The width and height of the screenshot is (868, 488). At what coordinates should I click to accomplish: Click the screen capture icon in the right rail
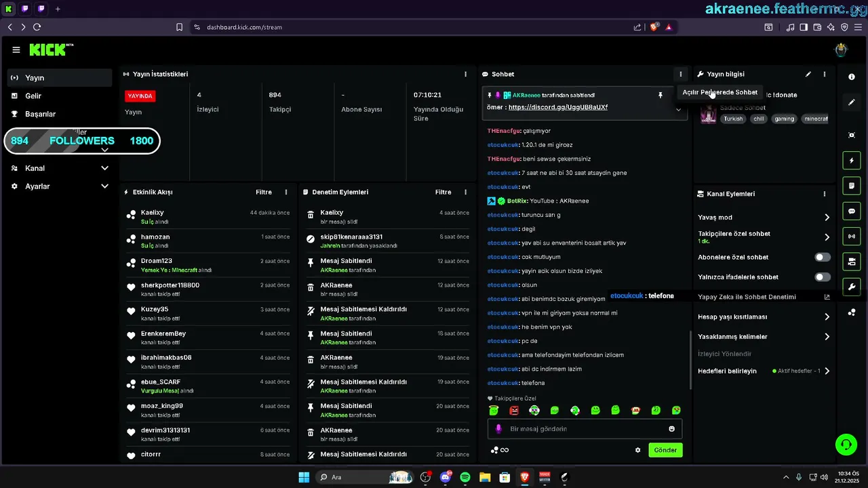[852, 135]
